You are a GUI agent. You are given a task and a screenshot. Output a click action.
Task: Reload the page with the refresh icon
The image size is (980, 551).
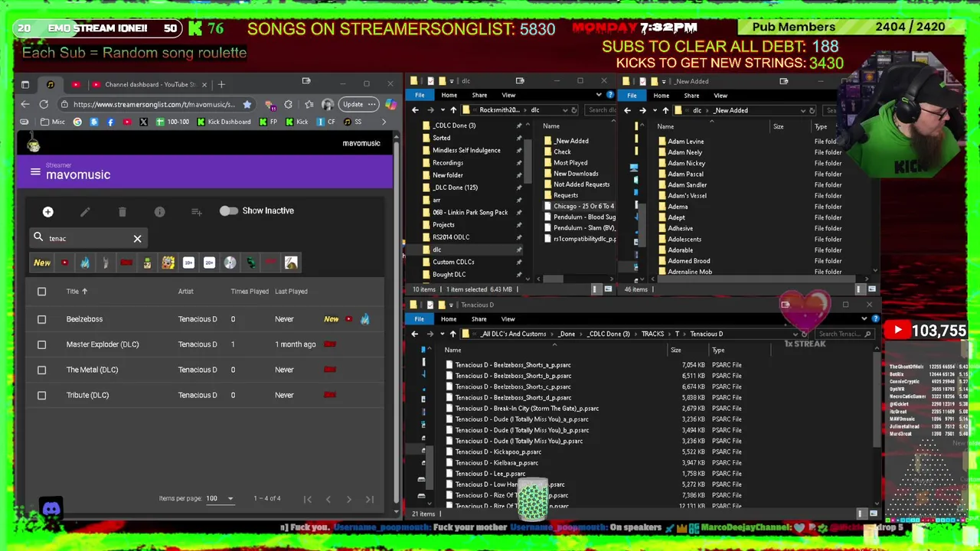44,104
